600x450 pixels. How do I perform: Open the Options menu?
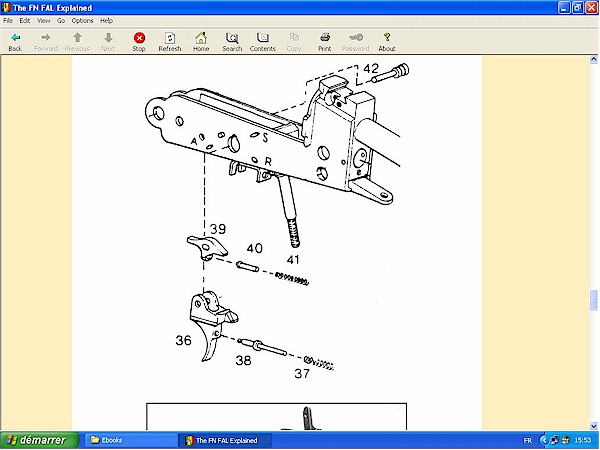pyautogui.click(x=82, y=21)
